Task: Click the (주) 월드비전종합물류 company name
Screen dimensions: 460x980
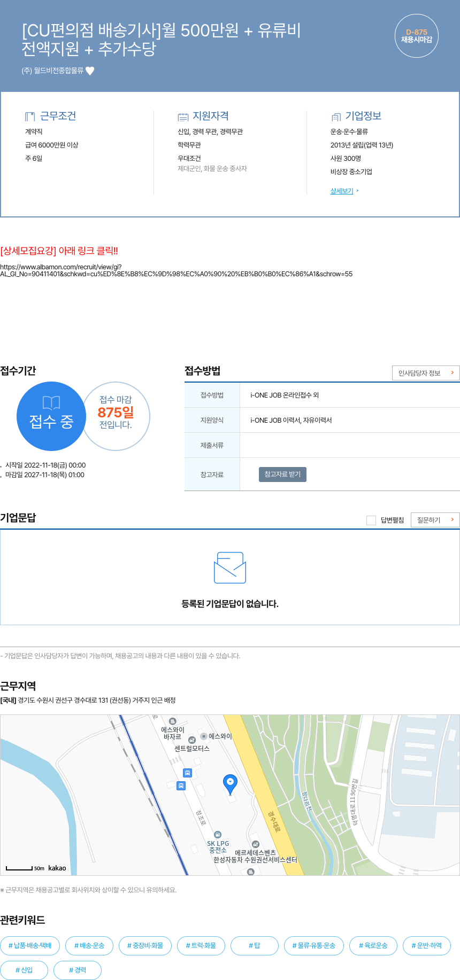Action: coord(52,71)
